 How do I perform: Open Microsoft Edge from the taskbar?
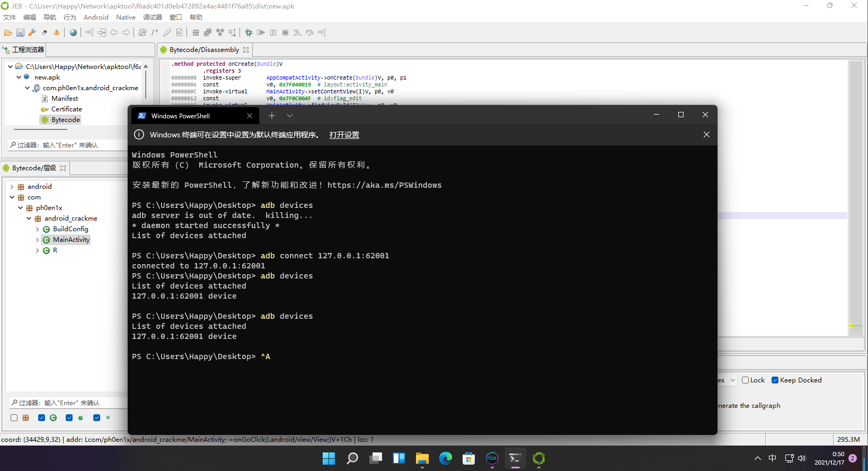(446, 458)
